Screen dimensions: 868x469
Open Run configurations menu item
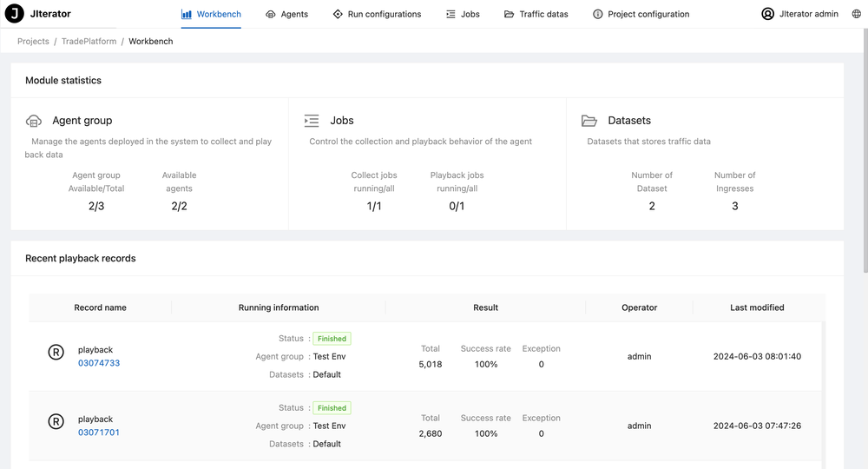click(377, 14)
